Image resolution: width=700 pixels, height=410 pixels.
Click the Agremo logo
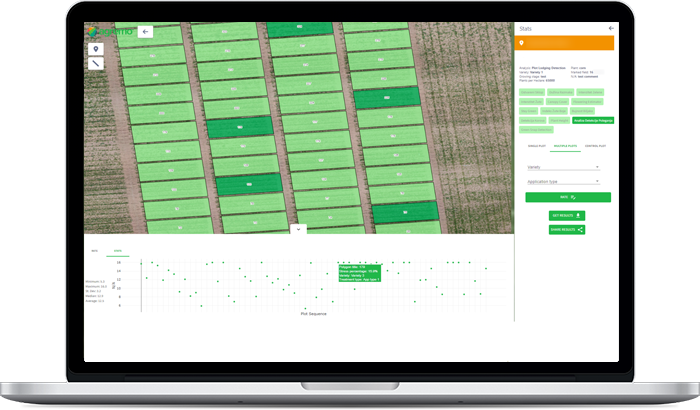pyautogui.click(x=107, y=32)
